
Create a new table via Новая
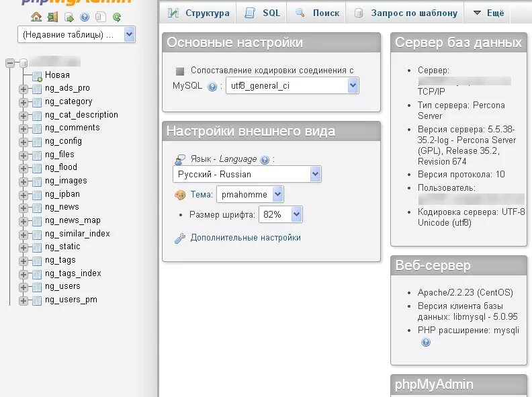[x=57, y=75]
